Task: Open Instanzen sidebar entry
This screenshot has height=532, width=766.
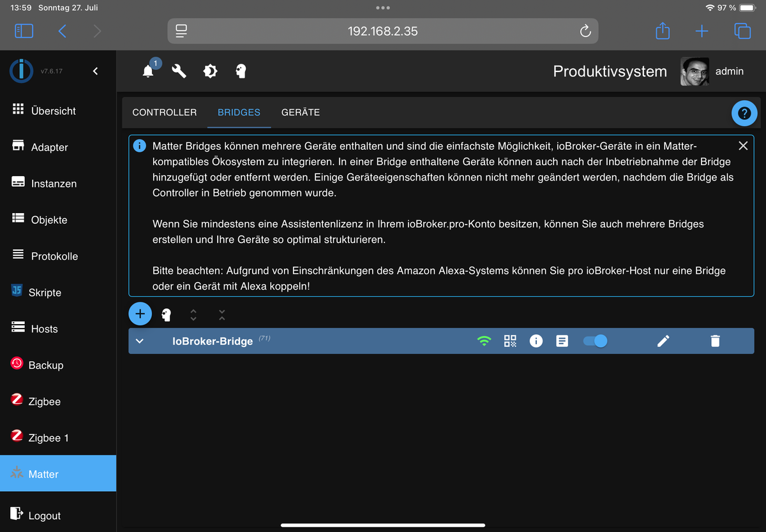Action: coord(58,183)
